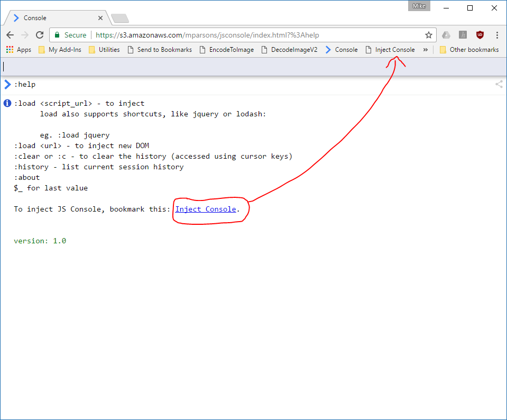Screen dimensions: 507x420
Task: Open the Apps grid shortcut
Action: 19,50
